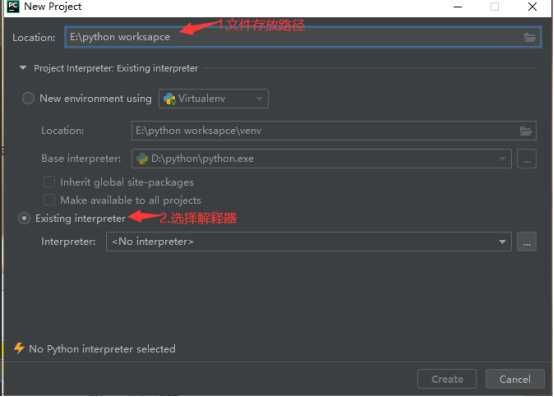
Task: Select the New environment using radio button
Action: point(28,98)
